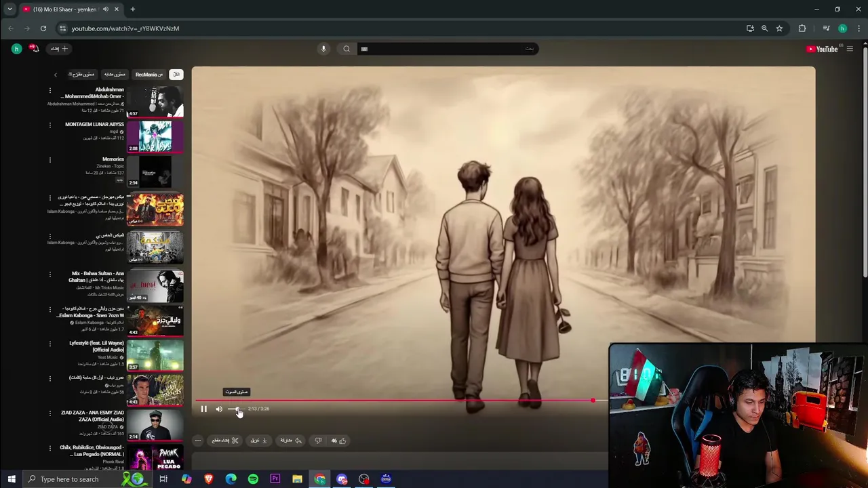Open options menu for MONTAGEM LUNAR ABYSS
This screenshot has height=488, width=868.
50,125
